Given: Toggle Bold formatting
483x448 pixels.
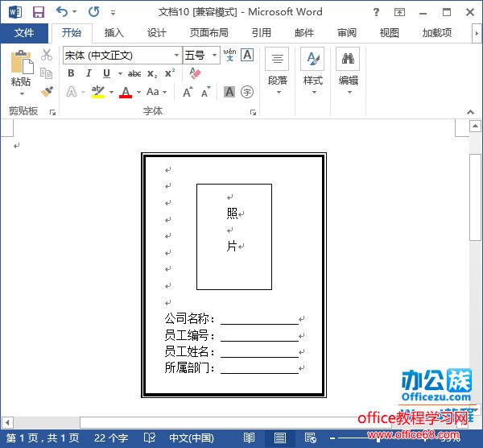Looking at the screenshot, I should (71, 73).
